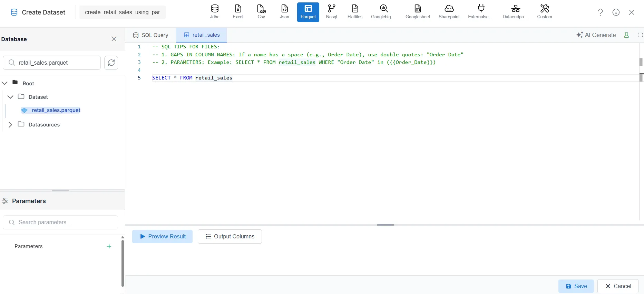The width and height of the screenshot is (644, 294).
Task: Choose the Excel source type
Action: coord(238,12)
